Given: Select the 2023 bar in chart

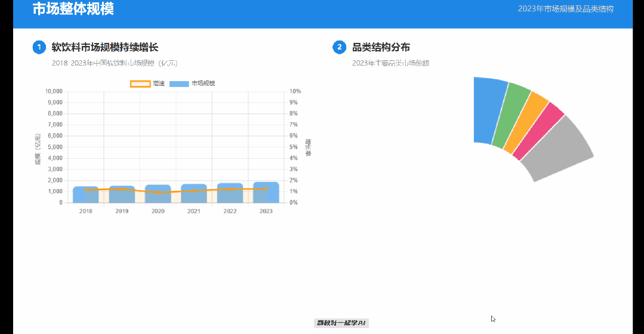Looking at the screenshot, I should [266, 192].
